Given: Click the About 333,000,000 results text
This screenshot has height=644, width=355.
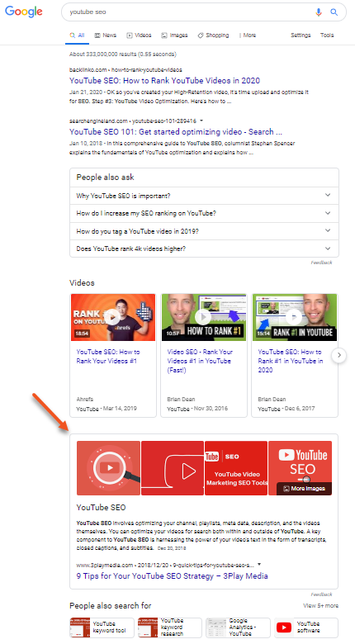Looking at the screenshot, I should (x=123, y=54).
